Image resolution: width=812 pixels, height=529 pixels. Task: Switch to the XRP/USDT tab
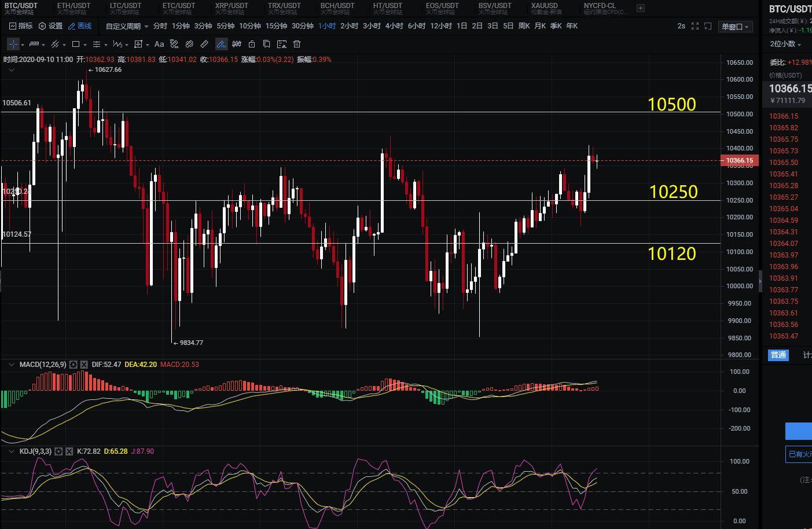coord(232,8)
